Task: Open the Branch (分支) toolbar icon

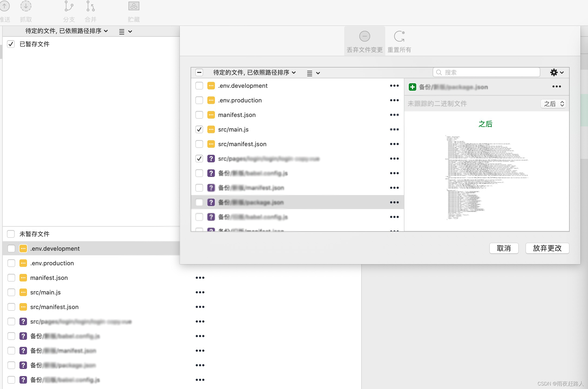Action: [x=69, y=6]
